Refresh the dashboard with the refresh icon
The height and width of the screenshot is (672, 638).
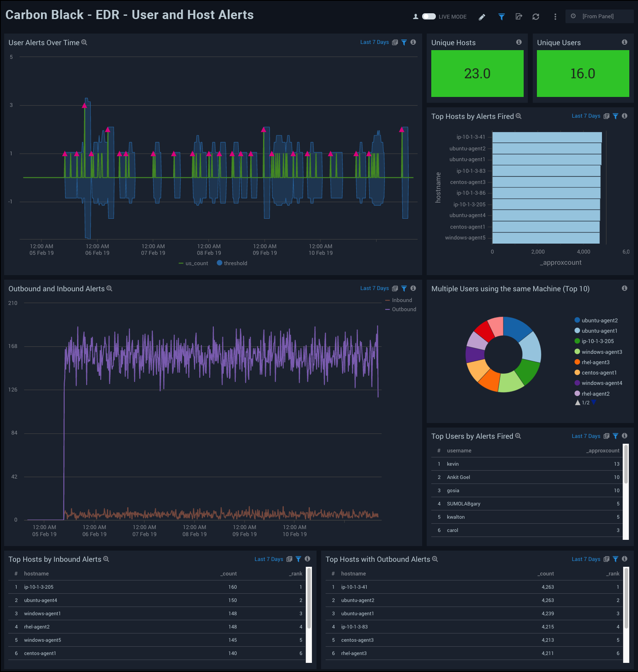click(536, 17)
